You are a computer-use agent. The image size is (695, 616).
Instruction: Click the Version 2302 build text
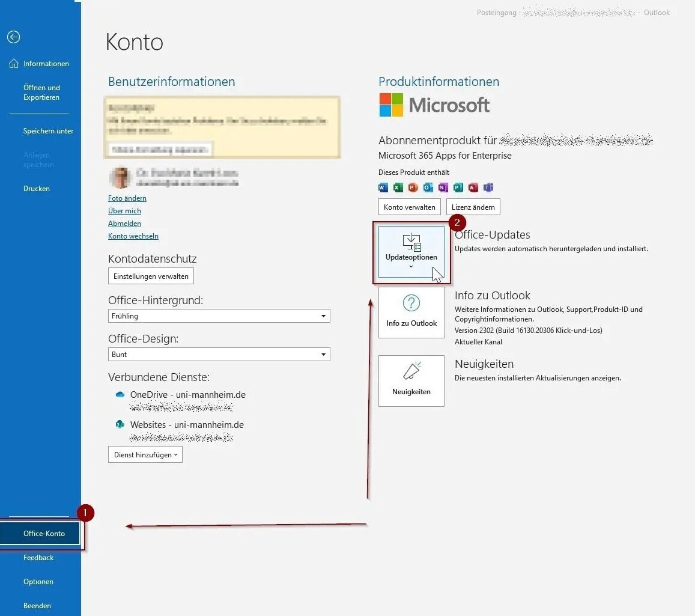[529, 331]
